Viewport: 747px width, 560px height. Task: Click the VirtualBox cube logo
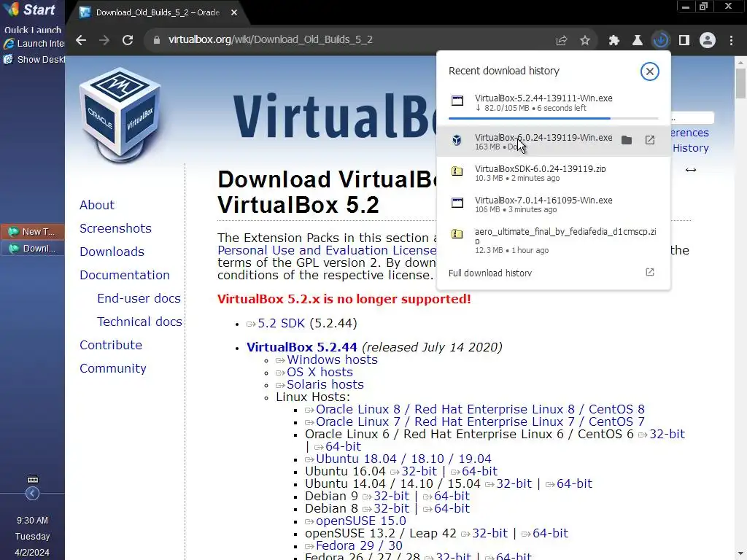(x=120, y=116)
